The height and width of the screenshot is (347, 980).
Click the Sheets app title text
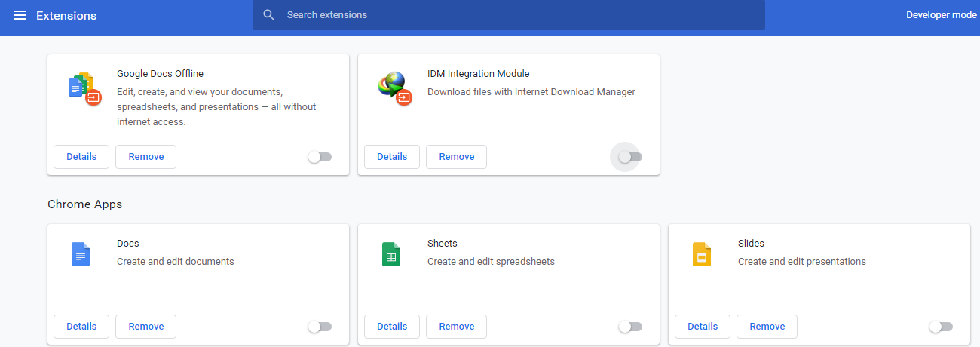[x=443, y=244]
